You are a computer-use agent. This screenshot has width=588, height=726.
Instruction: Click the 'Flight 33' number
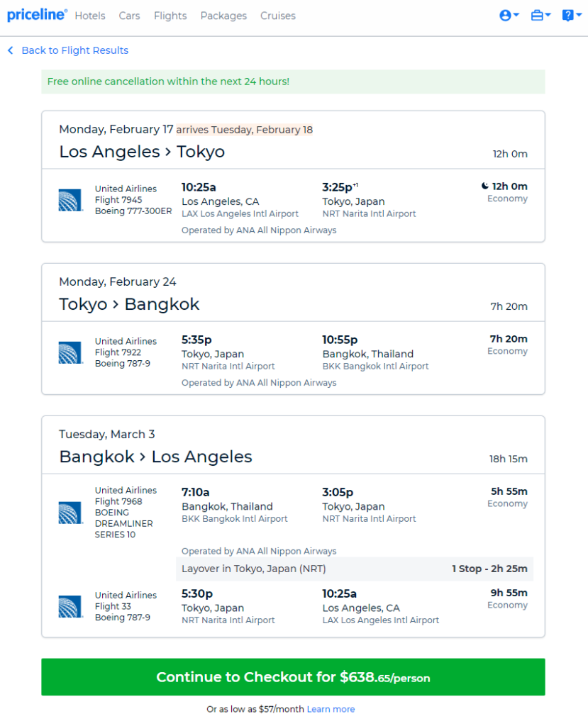pyautogui.click(x=113, y=606)
